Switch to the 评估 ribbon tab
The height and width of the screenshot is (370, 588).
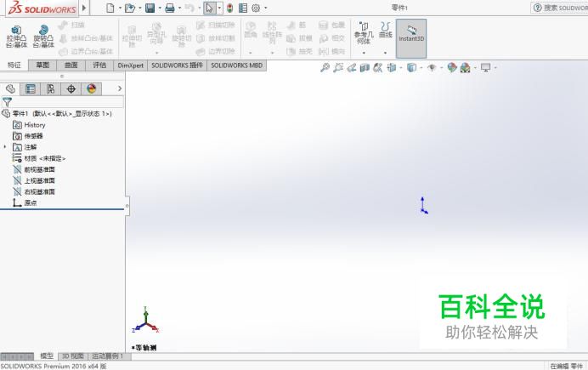pos(99,65)
